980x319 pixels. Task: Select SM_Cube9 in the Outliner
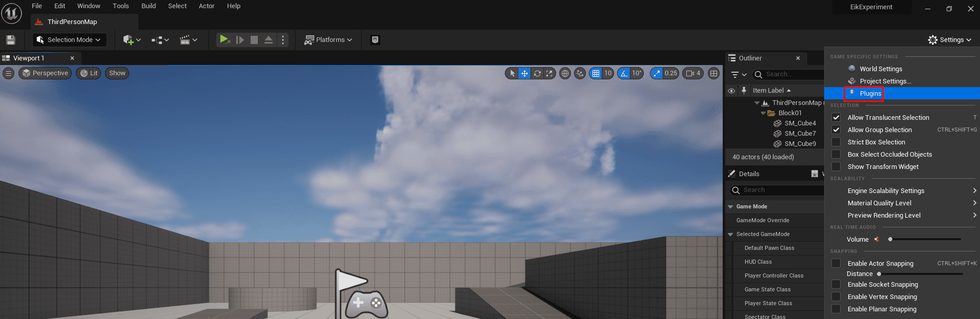(x=800, y=144)
